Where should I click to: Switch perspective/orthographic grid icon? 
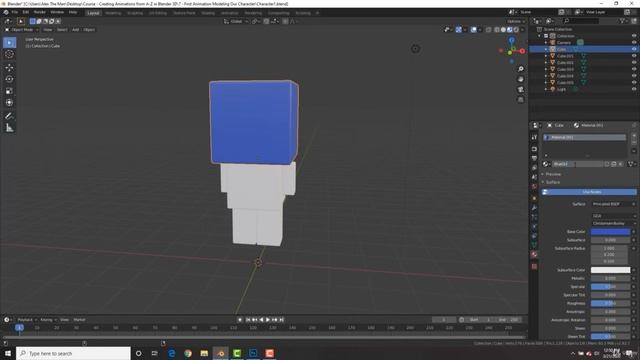(x=520, y=100)
